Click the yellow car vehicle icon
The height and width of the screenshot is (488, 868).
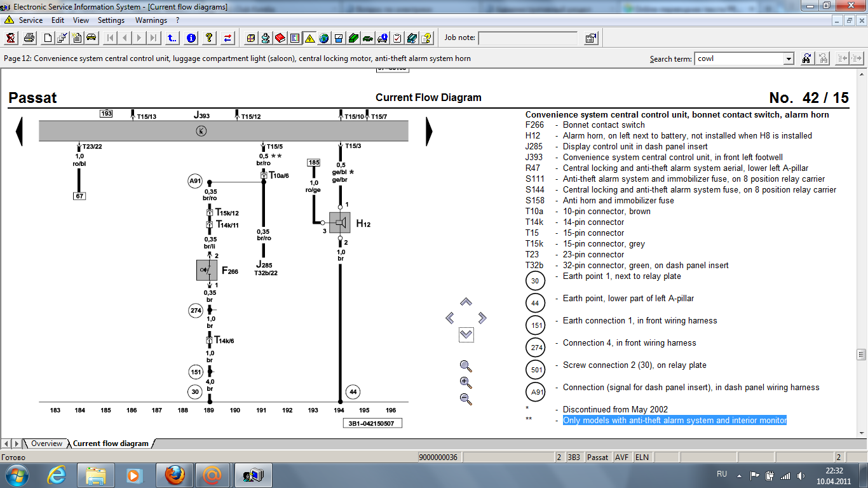[x=92, y=38]
